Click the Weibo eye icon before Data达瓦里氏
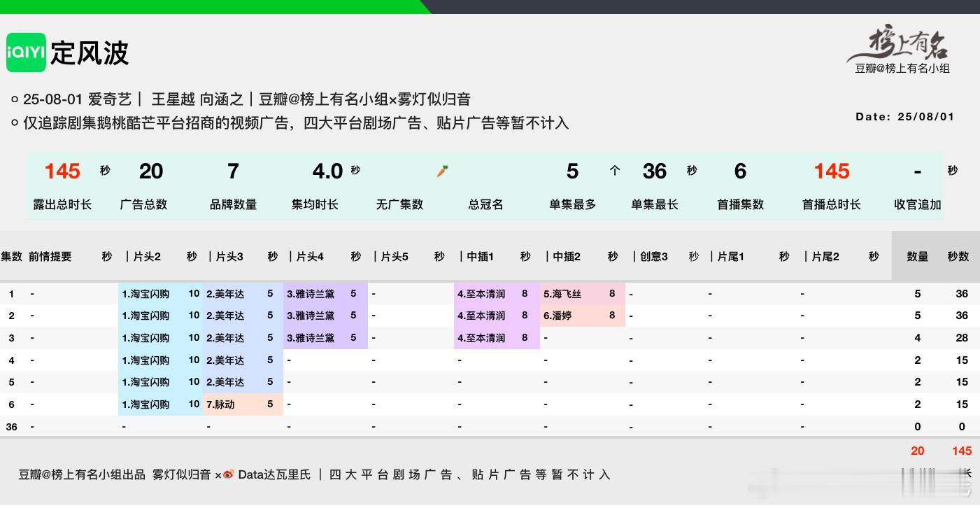This screenshot has height=508, width=980. (228, 474)
